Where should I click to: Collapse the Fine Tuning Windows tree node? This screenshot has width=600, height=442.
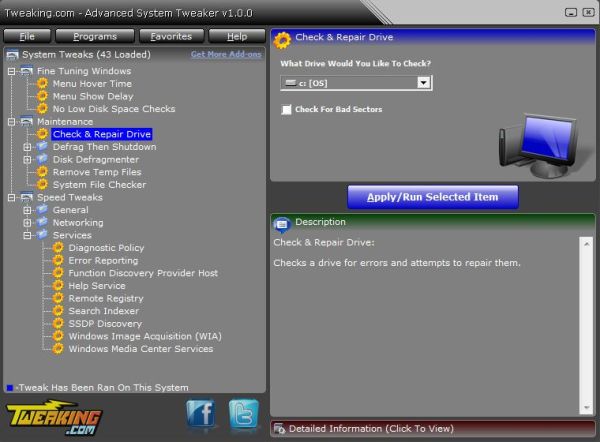pos(11,71)
